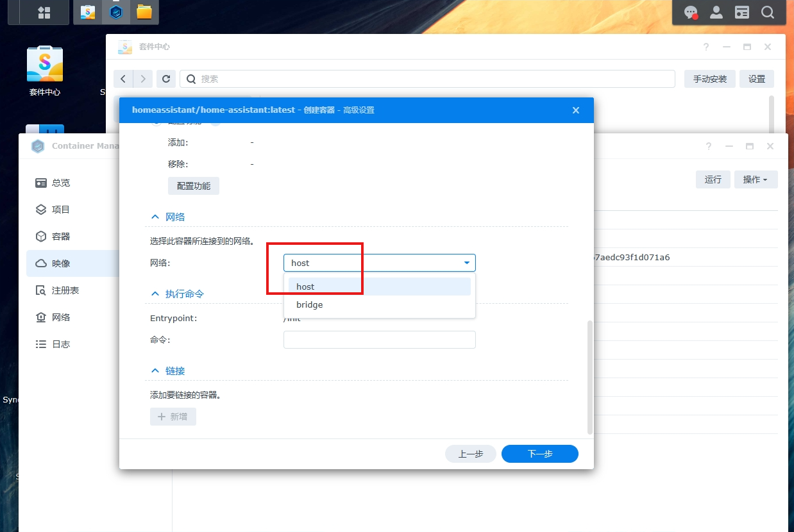Select the bridge network option

coord(310,304)
